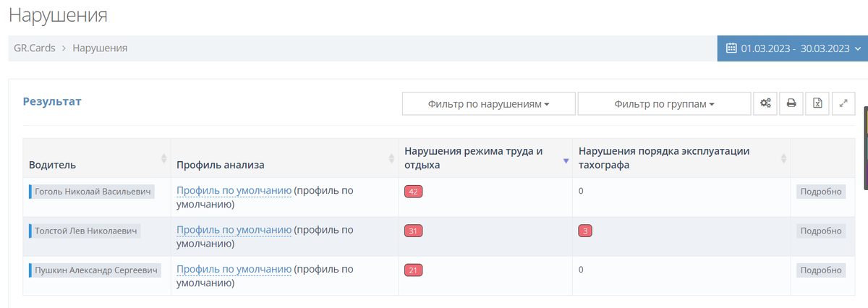Open the Фильтр по группам dropdown
Screen dimensions: 868x308
(x=664, y=103)
